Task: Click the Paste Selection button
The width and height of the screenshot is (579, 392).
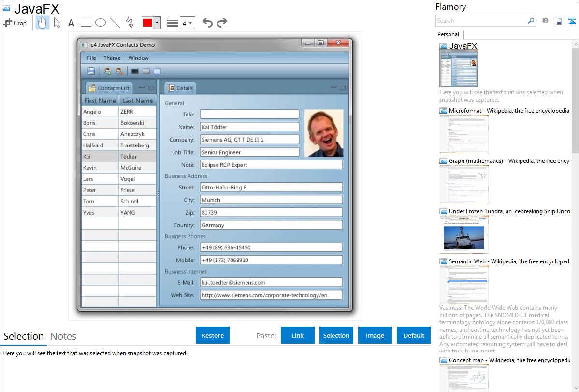Action: pos(336,335)
